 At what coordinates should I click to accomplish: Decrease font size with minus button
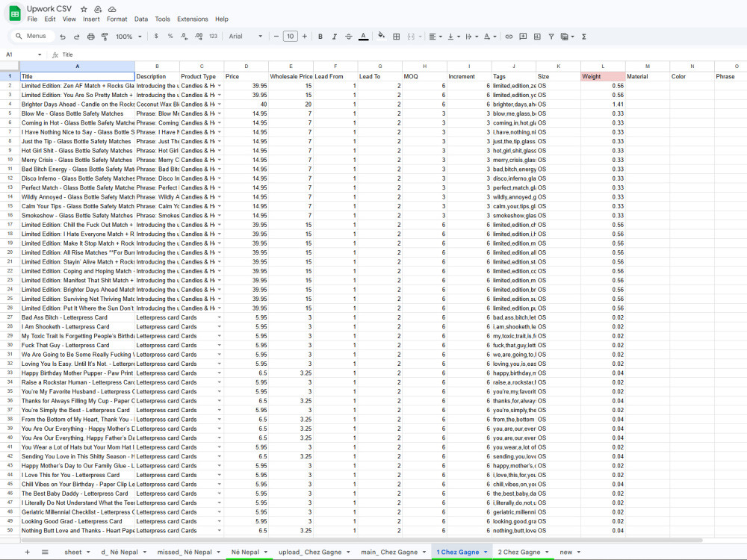click(276, 36)
